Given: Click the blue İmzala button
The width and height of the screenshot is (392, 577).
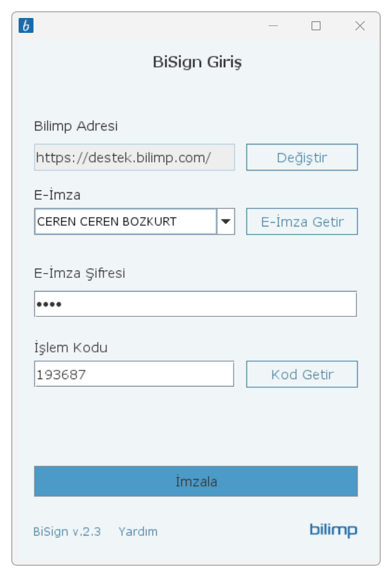Looking at the screenshot, I should coord(196,481).
